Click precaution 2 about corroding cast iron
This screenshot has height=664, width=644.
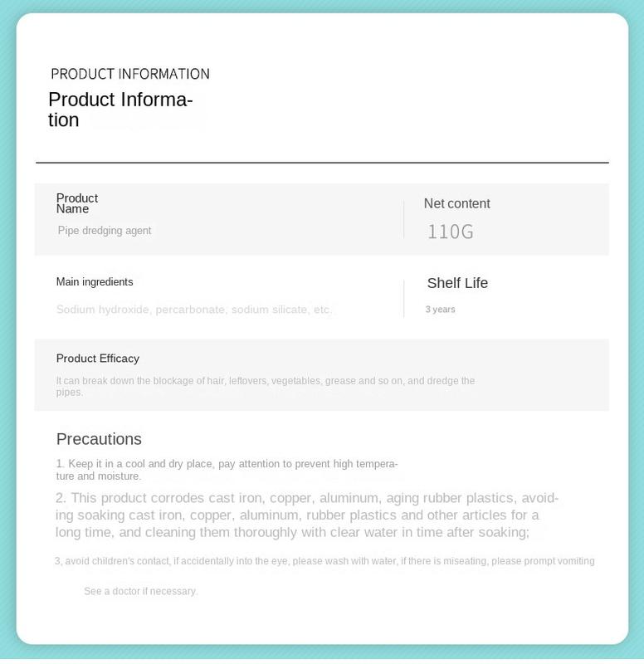(307, 515)
